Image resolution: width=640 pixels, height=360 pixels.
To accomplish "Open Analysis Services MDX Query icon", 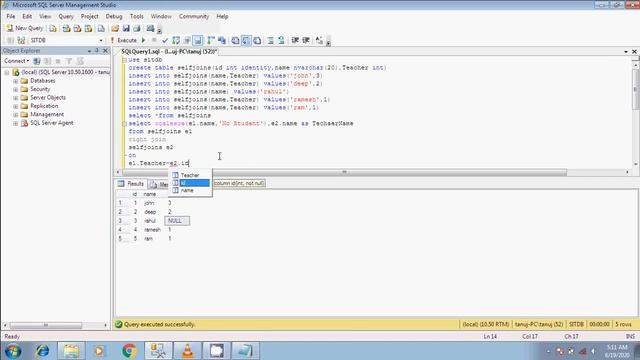I will pos(66,29).
